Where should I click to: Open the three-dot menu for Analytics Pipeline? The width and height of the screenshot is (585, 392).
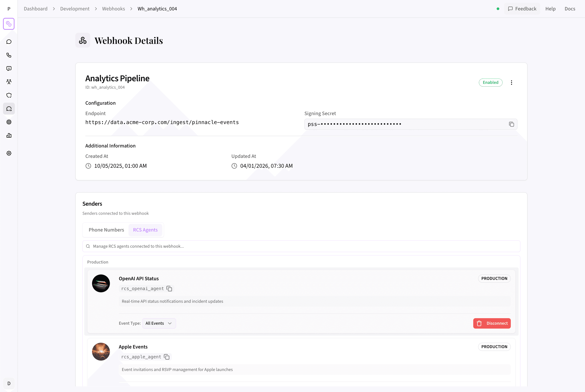pyautogui.click(x=512, y=82)
